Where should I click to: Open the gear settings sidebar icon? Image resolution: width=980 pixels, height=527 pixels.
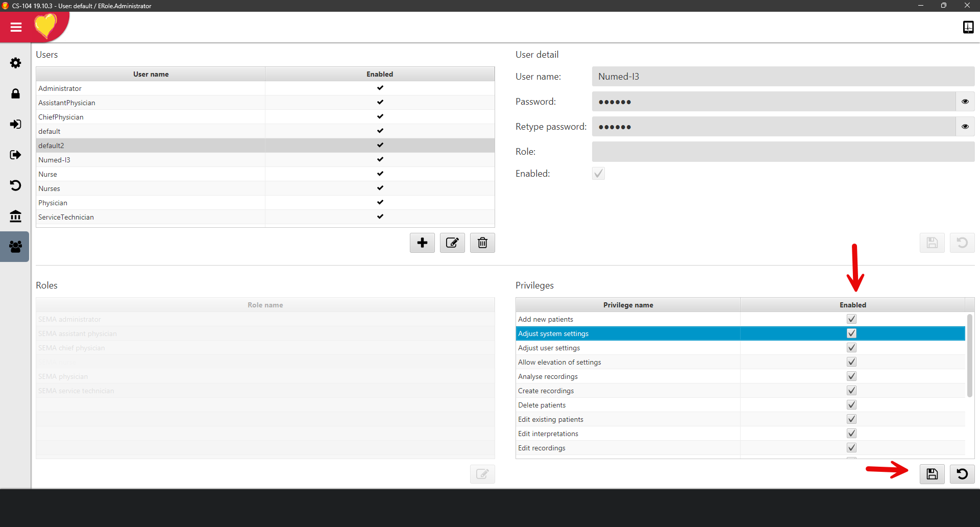[16, 63]
